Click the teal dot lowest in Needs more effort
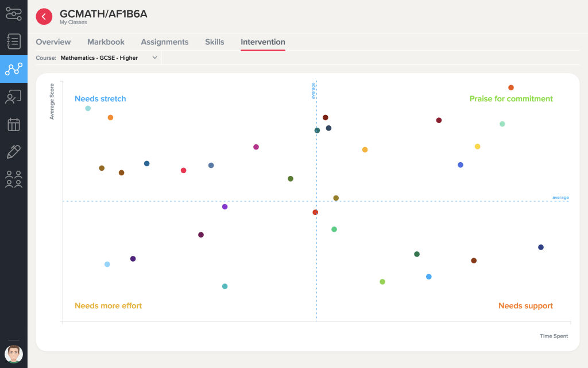 (225, 286)
